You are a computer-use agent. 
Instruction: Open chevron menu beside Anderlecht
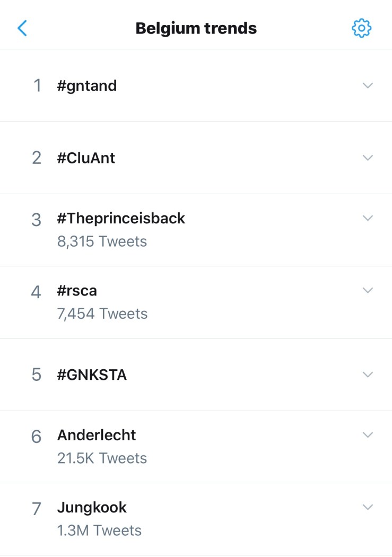click(x=368, y=435)
